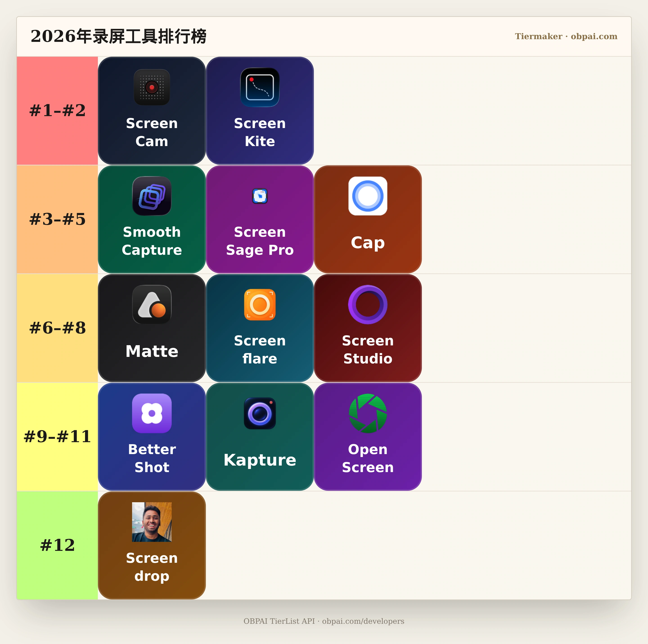Click the small Screen Sage Pro icon
The image size is (648, 644).
(260, 196)
